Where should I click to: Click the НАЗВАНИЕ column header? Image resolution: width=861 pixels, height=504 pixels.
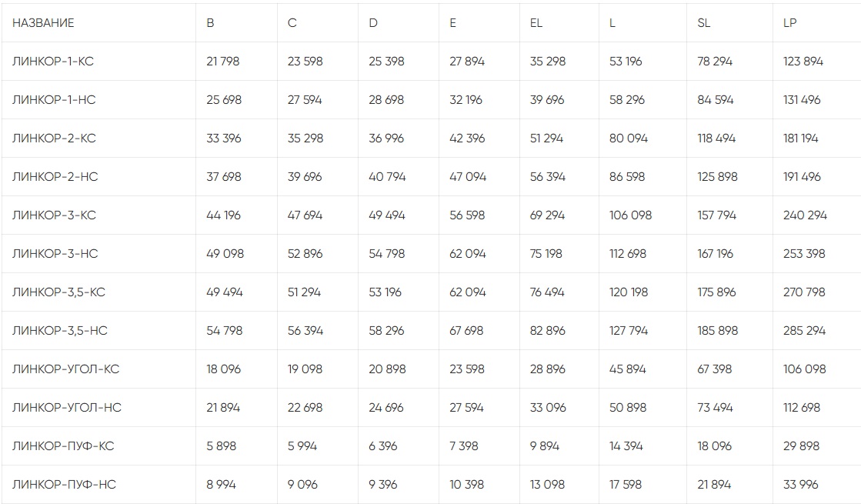point(43,23)
